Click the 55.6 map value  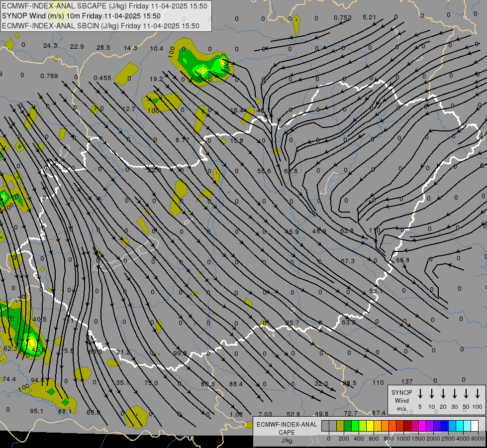(x=264, y=171)
